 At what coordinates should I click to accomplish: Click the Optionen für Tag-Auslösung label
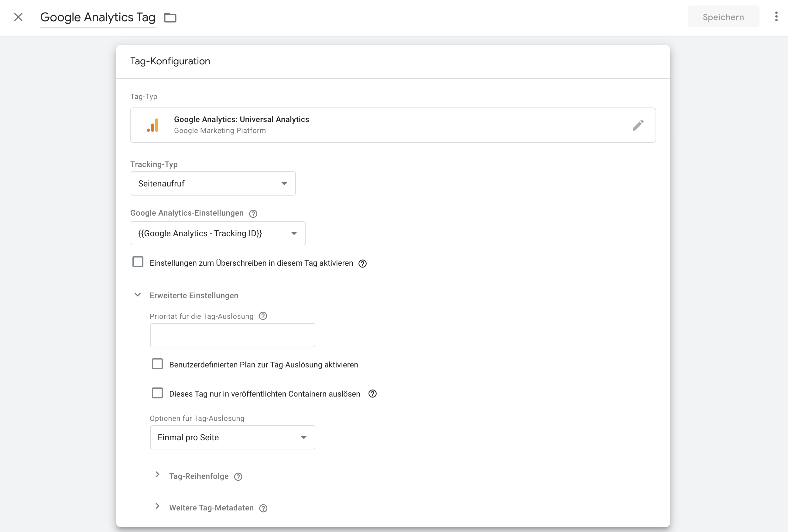[197, 418]
